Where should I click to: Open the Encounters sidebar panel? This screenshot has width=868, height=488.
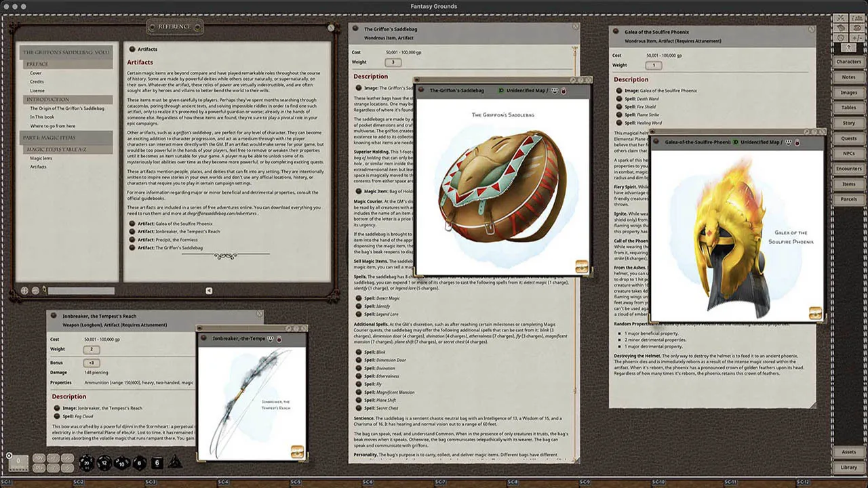[x=848, y=169]
